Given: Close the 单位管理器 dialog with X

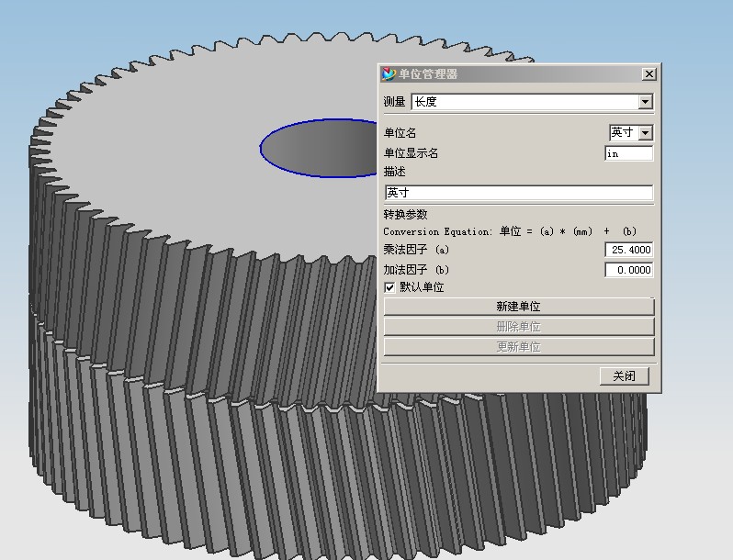Looking at the screenshot, I should pyautogui.click(x=648, y=73).
